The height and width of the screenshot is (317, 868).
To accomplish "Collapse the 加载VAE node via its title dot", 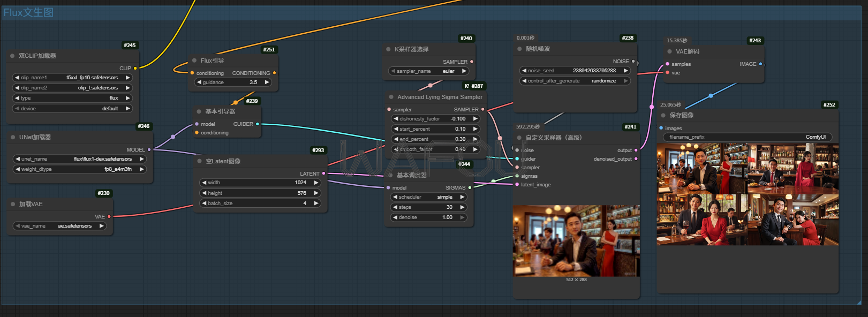I will coord(13,204).
